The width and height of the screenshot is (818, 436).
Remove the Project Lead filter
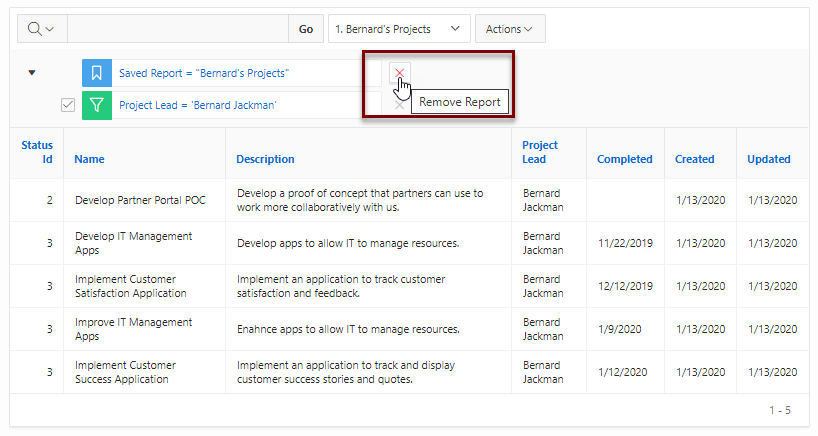(x=400, y=105)
